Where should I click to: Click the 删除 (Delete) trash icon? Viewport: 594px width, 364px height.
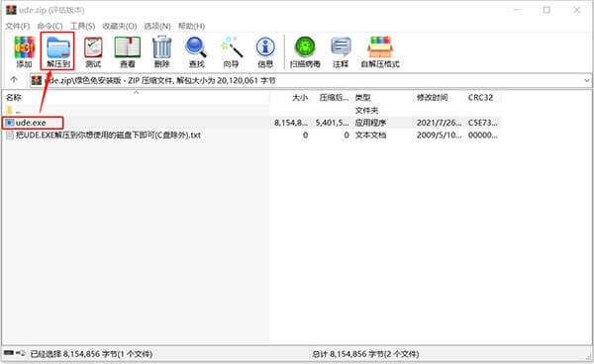tap(162, 51)
